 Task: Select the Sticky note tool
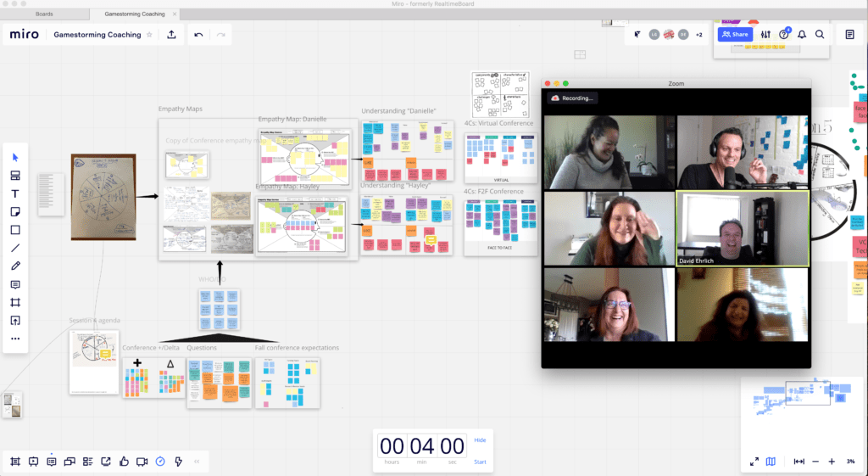click(x=15, y=211)
